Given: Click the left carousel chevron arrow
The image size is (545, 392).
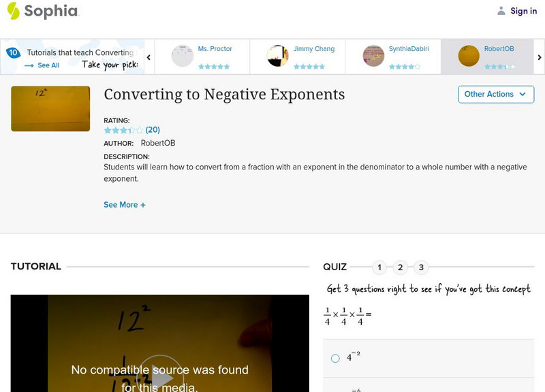Looking at the screenshot, I should [x=149, y=58].
